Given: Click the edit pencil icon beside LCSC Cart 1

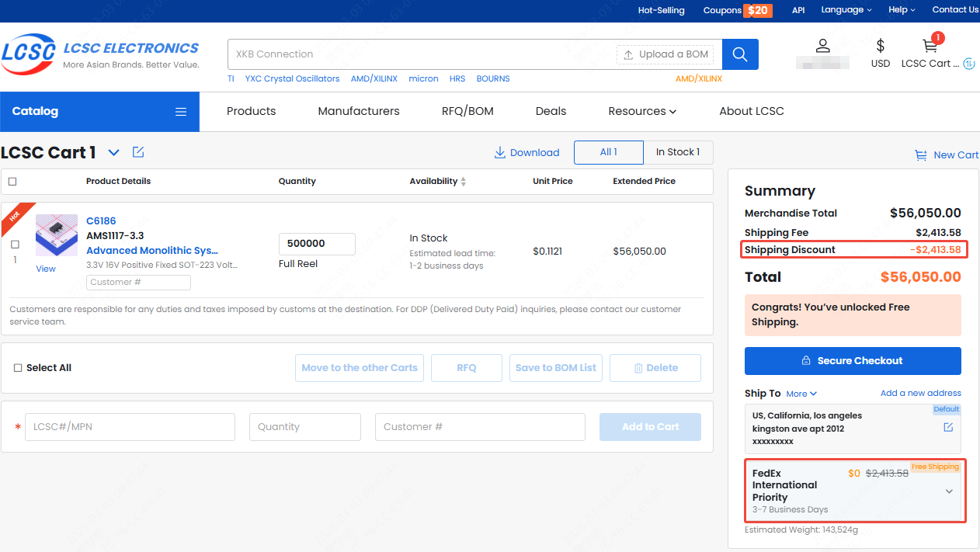Looking at the screenshot, I should [138, 152].
